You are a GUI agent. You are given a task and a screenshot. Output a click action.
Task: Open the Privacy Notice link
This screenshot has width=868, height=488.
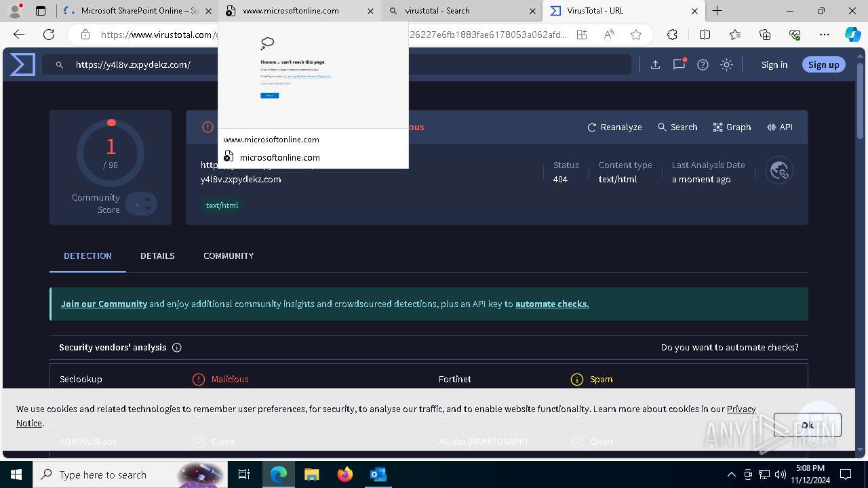point(741,409)
